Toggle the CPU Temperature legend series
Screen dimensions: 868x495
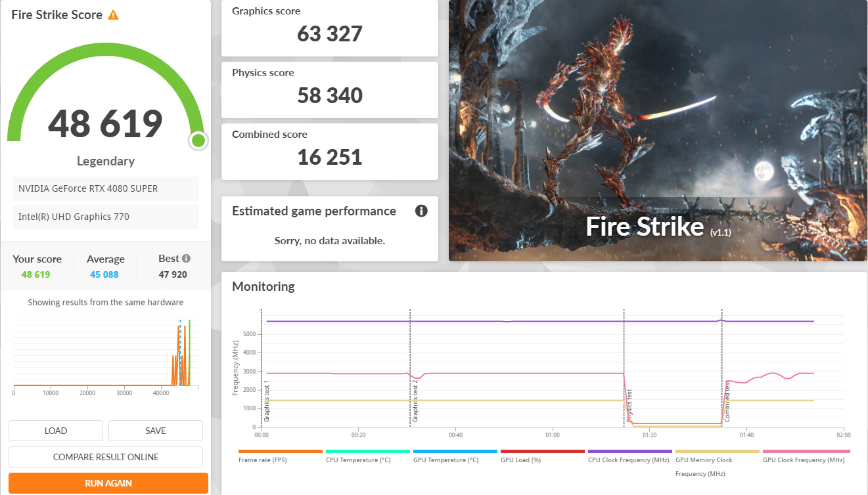pyautogui.click(x=368, y=456)
